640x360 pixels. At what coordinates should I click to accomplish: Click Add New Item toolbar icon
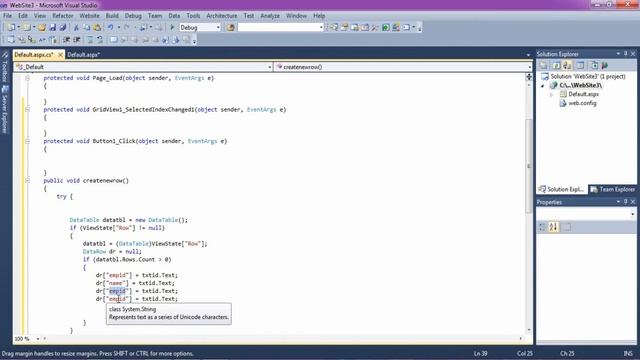point(27,27)
